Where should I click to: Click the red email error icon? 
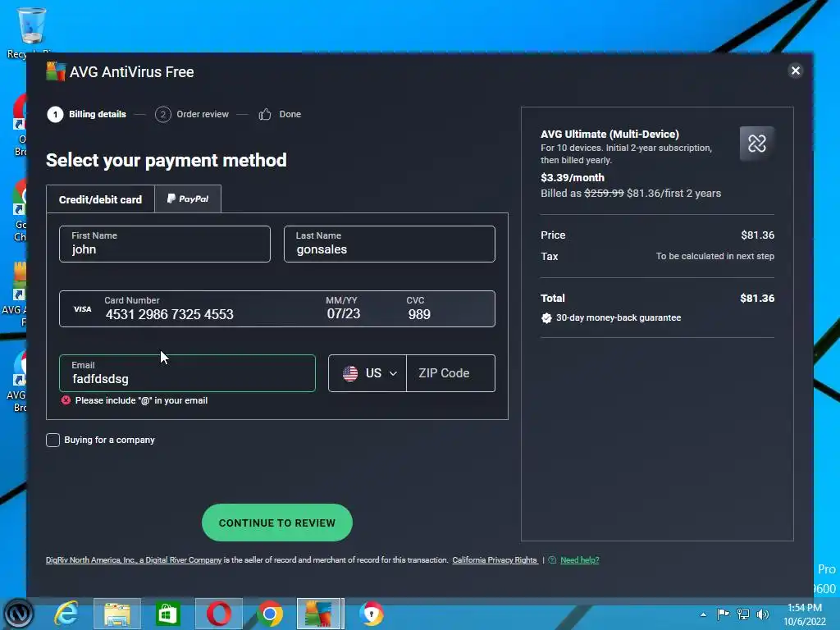[x=66, y=400]
